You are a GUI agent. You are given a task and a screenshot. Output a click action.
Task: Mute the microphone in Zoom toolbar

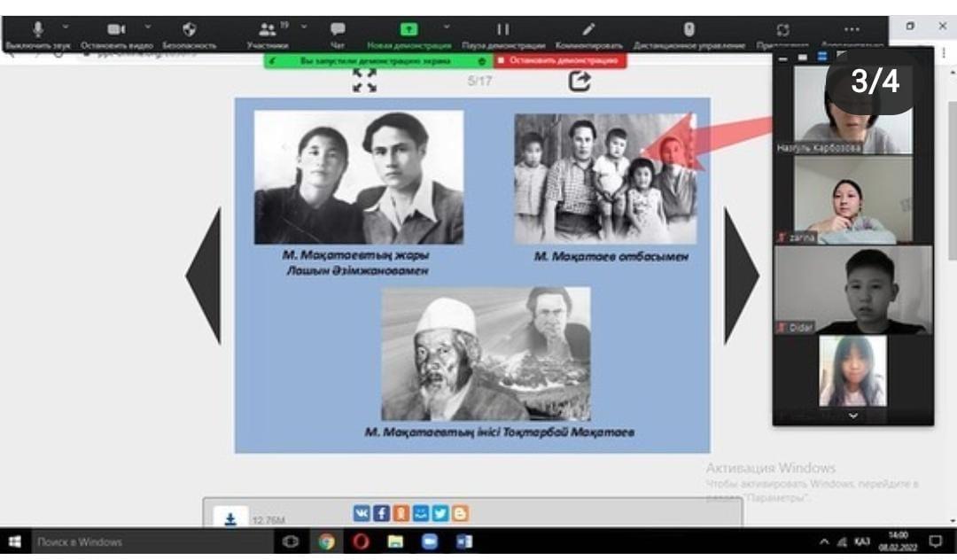(x=37, y=29)
